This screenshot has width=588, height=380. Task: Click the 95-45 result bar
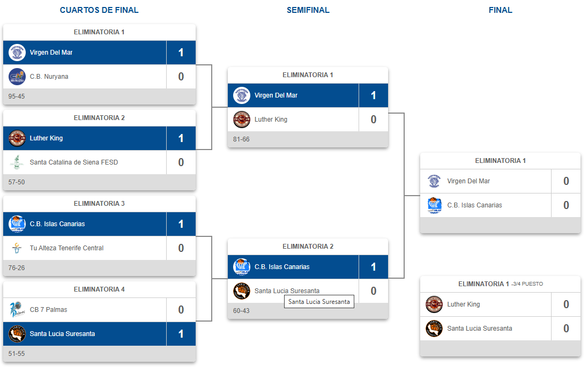(x=99, y=96)
